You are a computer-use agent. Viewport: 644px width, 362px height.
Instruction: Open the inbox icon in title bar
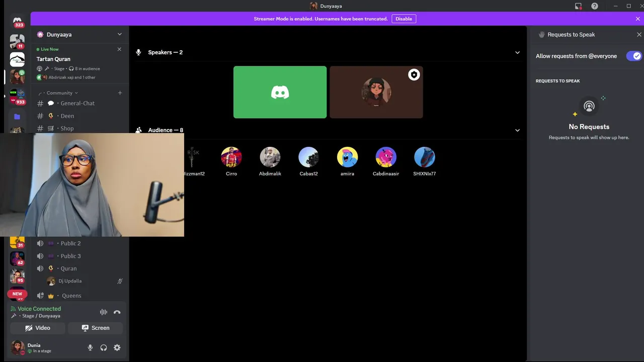pos(579,6)
